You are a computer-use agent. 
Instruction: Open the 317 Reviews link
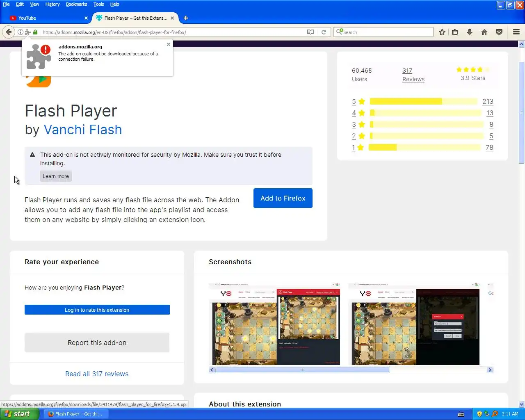(x=413, y=75)
